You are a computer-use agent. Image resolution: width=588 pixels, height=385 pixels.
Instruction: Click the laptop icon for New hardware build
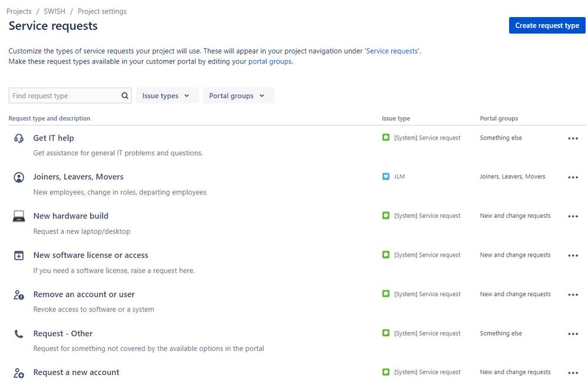(x=19, y=216)
